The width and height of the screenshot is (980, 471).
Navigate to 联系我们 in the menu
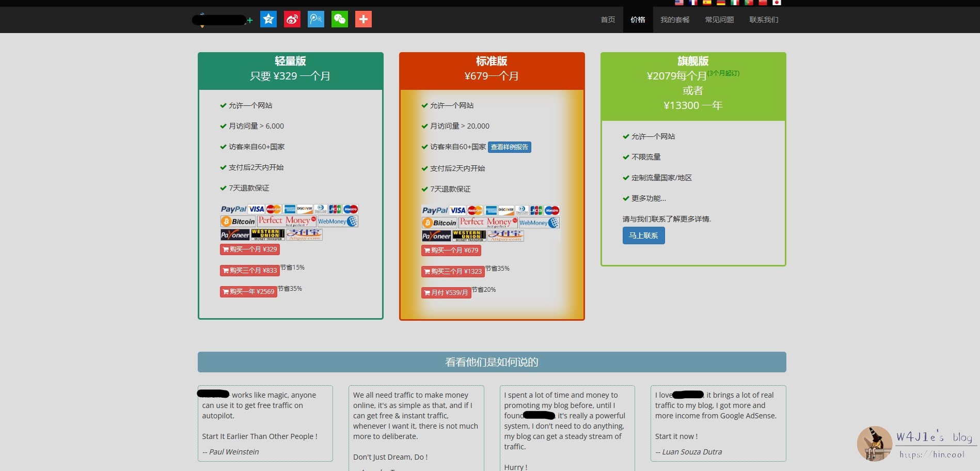764,20
